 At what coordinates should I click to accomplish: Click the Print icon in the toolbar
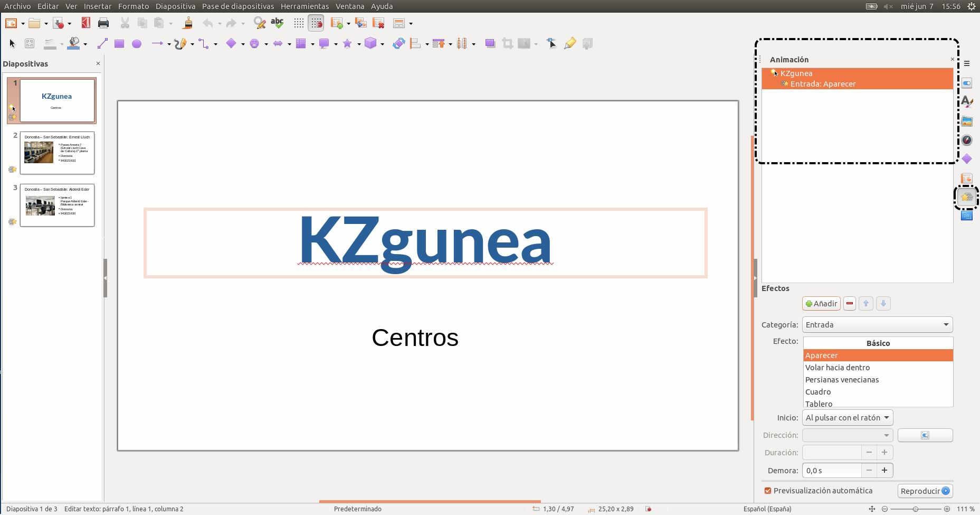tap(103, 23)
